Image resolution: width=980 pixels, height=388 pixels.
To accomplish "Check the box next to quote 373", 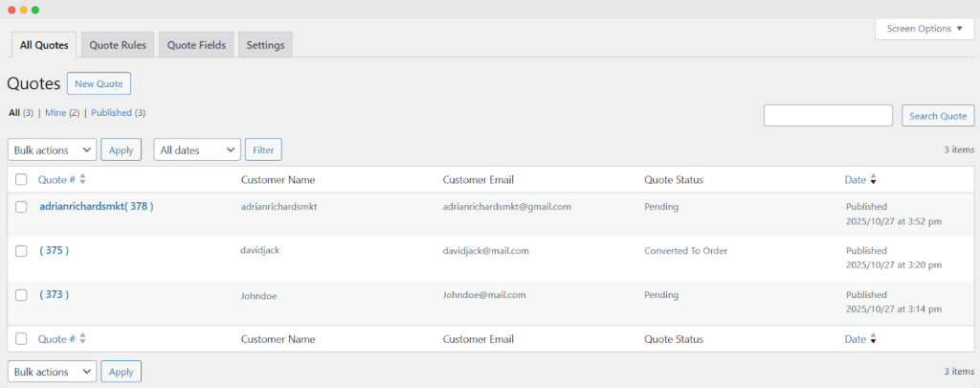I will (21, 295).
